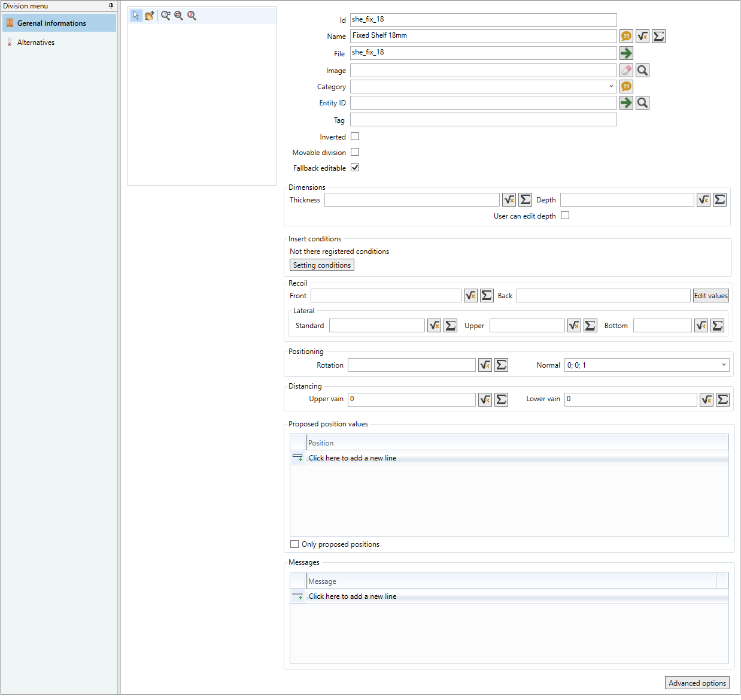Uncheck Fallback editable option
Viewport: 741px width, 700px height.
[355, 168]
